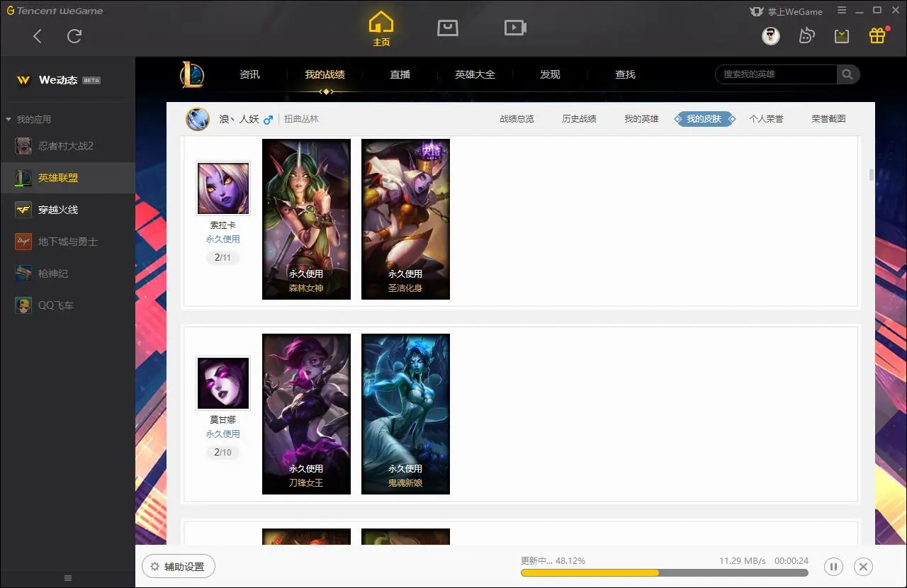Switch to 历史战绩 sub-tab
The width and height of the screenshot is (907, 588).
pos(579,119)
